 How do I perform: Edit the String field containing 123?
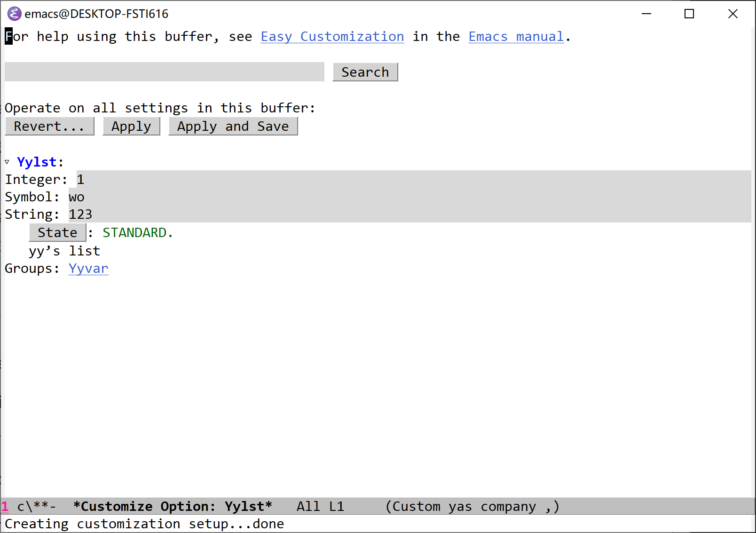[80, 215]
